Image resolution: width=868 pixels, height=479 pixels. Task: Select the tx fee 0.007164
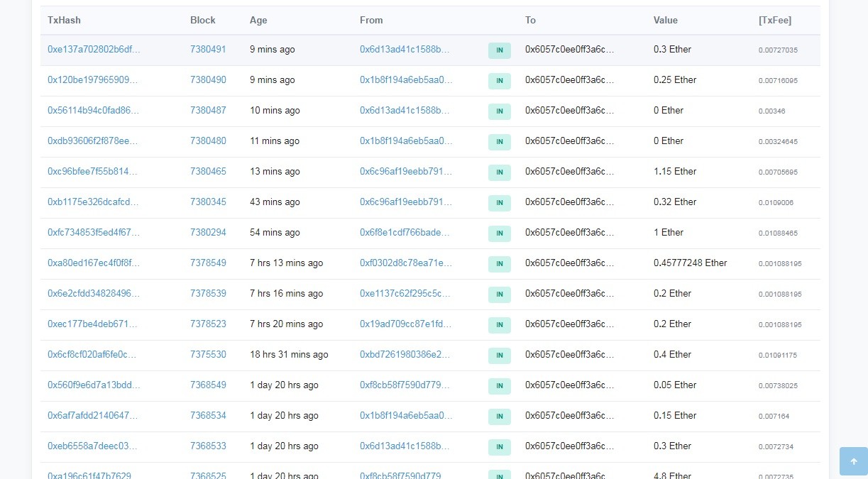(774, 417)
